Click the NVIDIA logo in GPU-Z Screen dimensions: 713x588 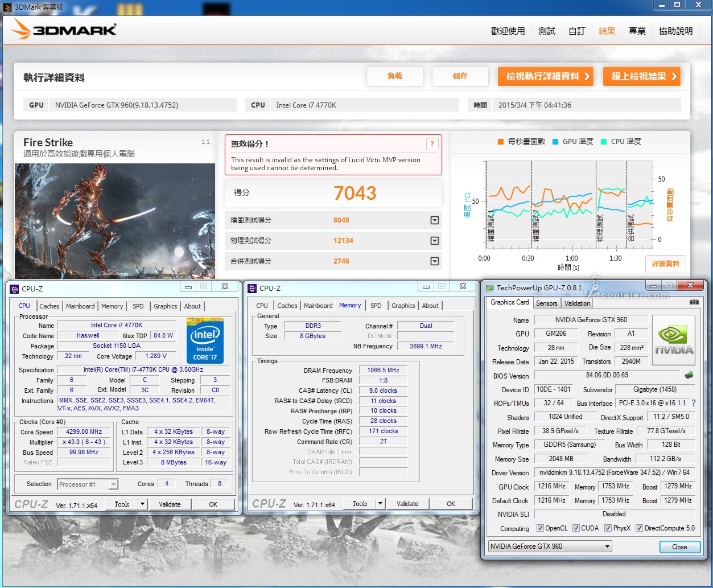tap(674, 340)
